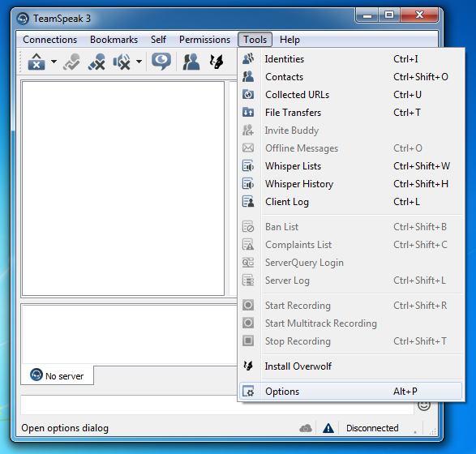Select Whisper Lists menu entry

click(350, 166)
